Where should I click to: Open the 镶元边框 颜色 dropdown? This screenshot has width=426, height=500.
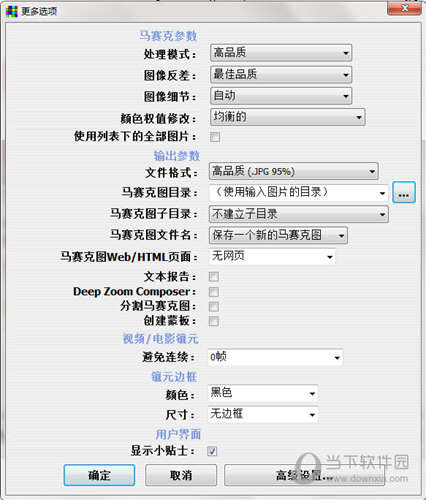pos(263,393)
